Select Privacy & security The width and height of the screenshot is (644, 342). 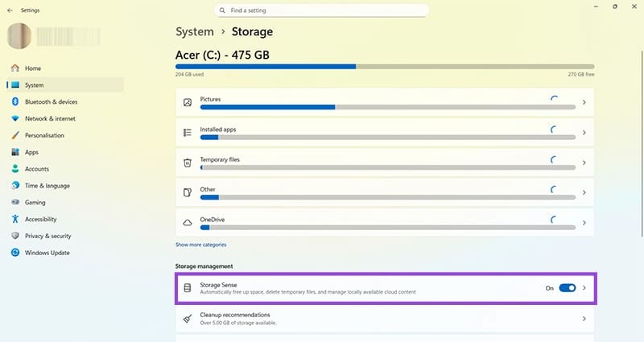coord(65,236)
